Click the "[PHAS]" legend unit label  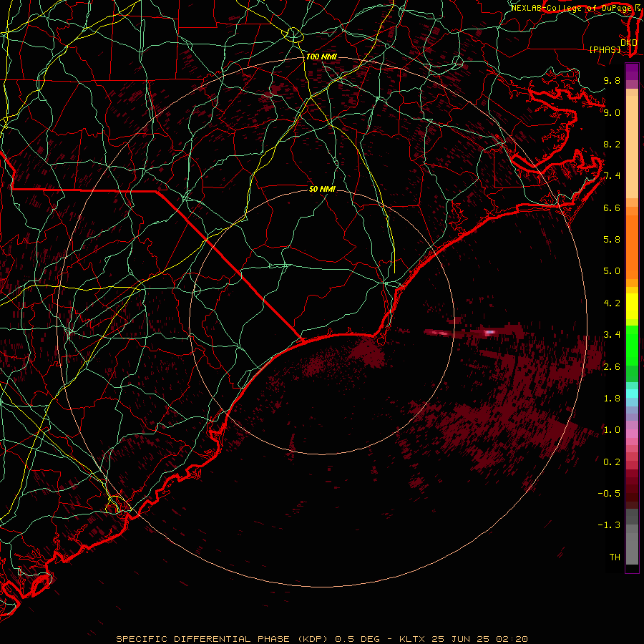click(x=605, y=49)
